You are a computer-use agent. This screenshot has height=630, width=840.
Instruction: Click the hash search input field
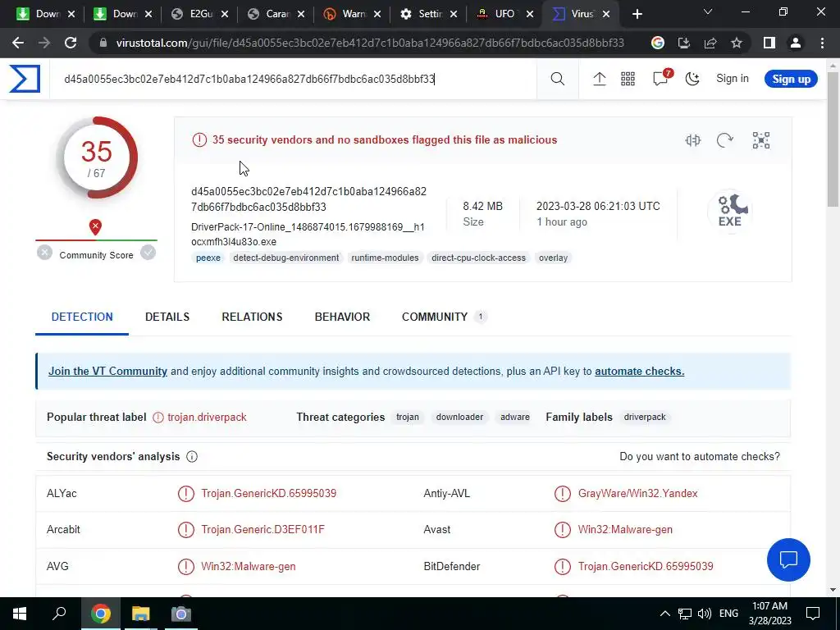click(294, 79)
